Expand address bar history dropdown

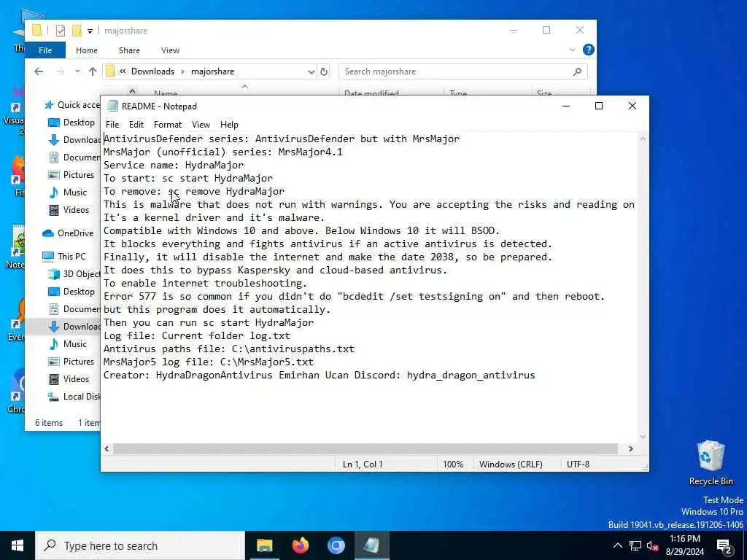pyautogui.click(x=311, y=71)
